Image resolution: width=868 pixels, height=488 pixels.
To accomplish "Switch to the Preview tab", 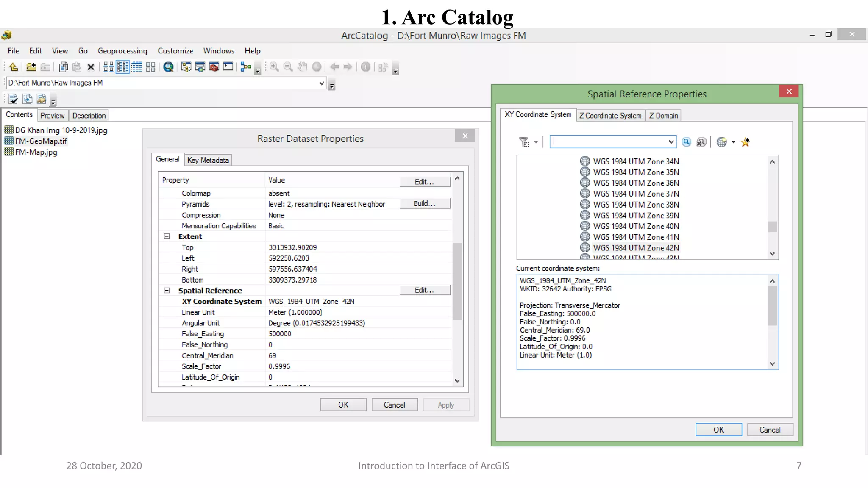I will tap(53, 116).
